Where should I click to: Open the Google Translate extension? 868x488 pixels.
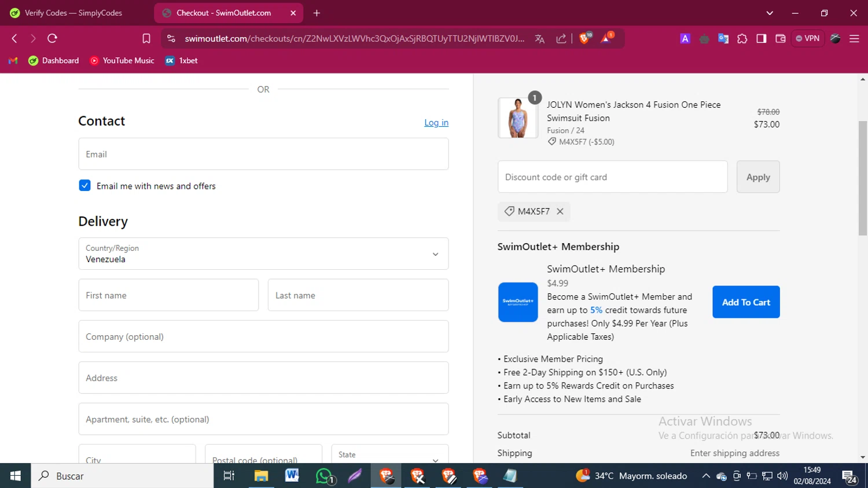[x=723, y=39]
